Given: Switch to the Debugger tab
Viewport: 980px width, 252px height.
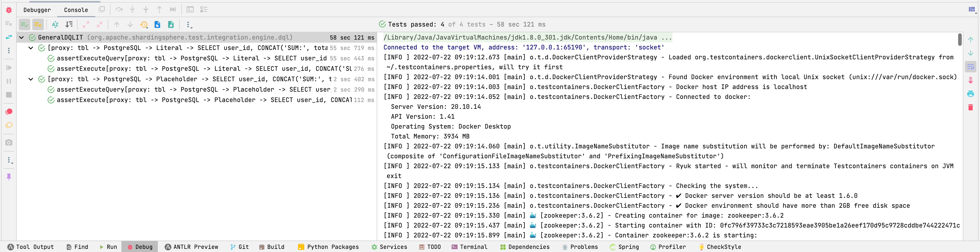Looking at the screenshot, I should pyautogui.click(x=37, y=10).
